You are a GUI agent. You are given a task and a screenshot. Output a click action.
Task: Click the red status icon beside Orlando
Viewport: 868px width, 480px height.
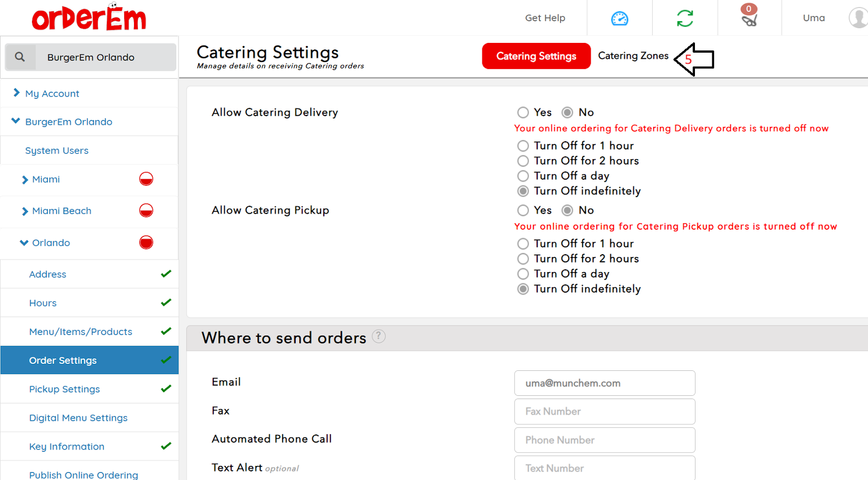pyautogui.click(x=146, y=243)
